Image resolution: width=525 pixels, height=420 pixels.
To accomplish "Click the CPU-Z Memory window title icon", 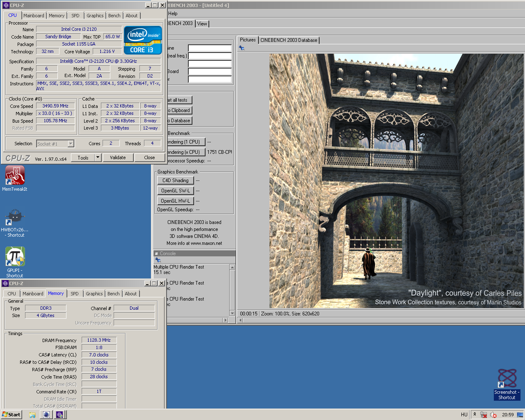I will pos(5,283).
